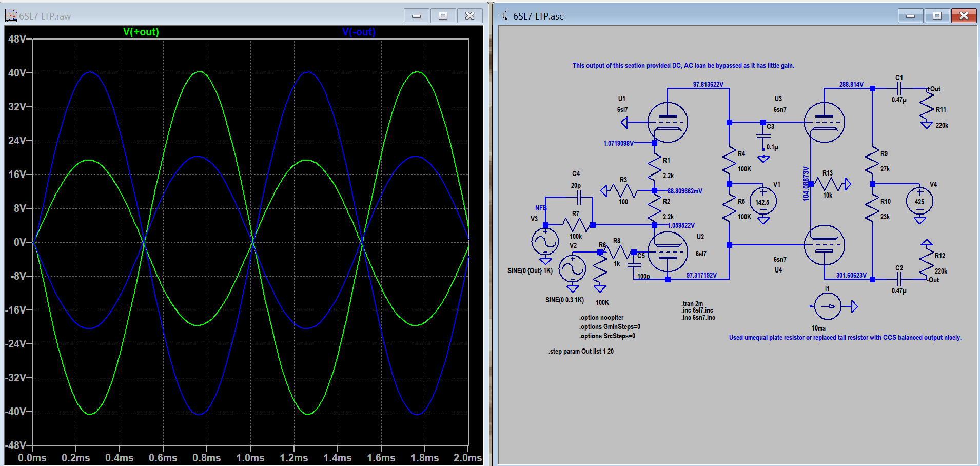Click the V1 142.5 voltage source symbol
Viewport: 980px width, 466px height.
(763, 202)
